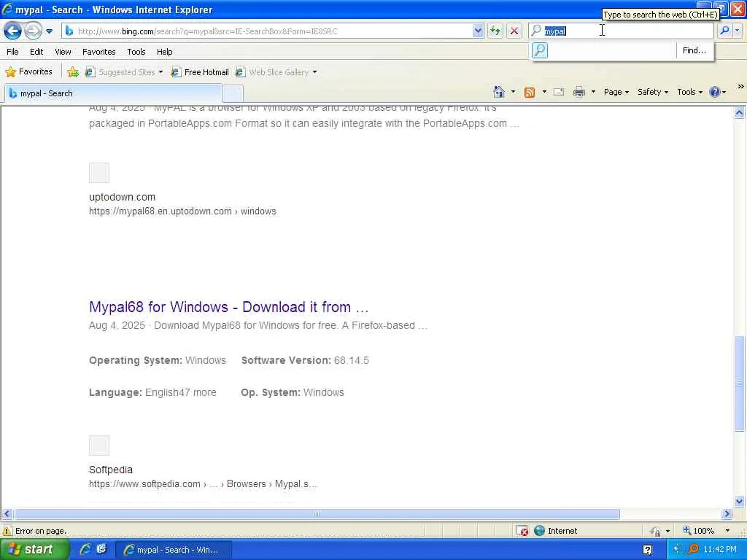
Task: Click Software Version: 68.14.5 text
Action: 305,360
